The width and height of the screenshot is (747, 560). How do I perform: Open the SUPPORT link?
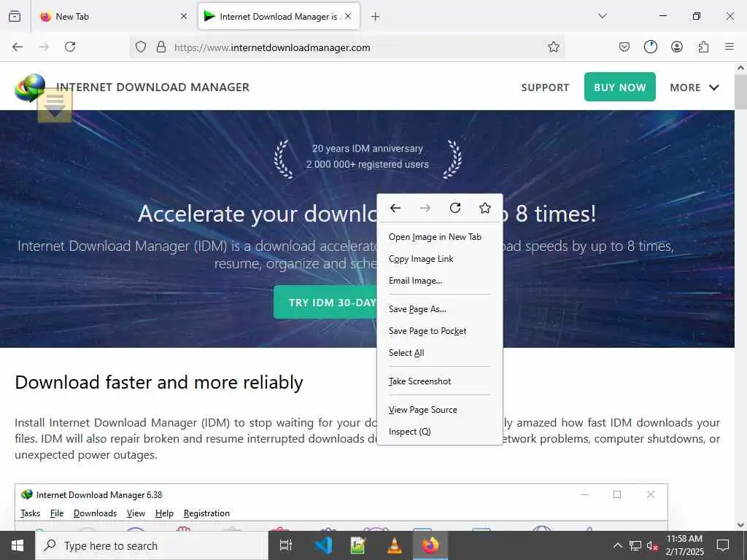[545, 87]
